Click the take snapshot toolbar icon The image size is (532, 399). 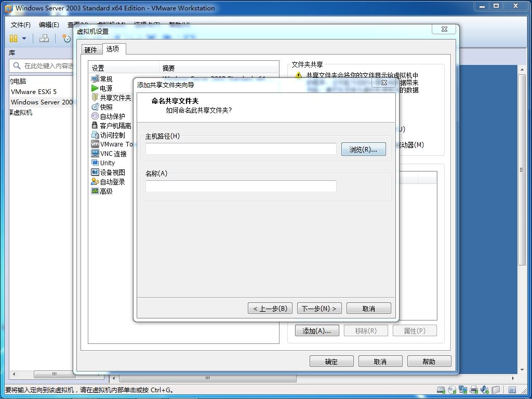[66, 38]
